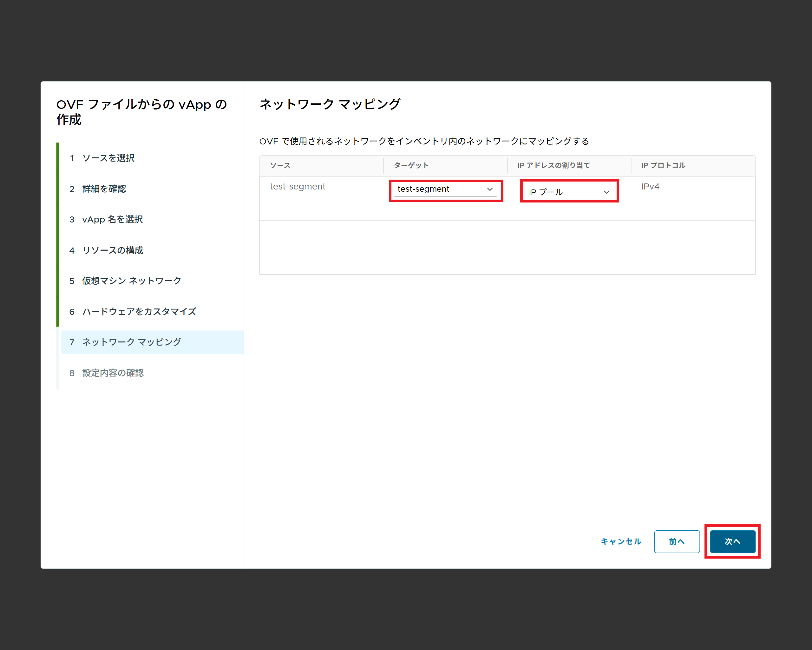This screenshot has width=812, height=650.
Task: Click the IP プロトコル column header
Action: pyautogui.click(x=663, y=165)
